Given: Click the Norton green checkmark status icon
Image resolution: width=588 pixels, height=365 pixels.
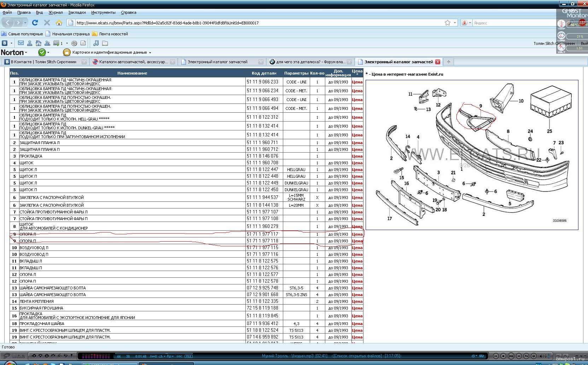Looking at the screenshot, I should pyautogui.click(x=42, y=52).
